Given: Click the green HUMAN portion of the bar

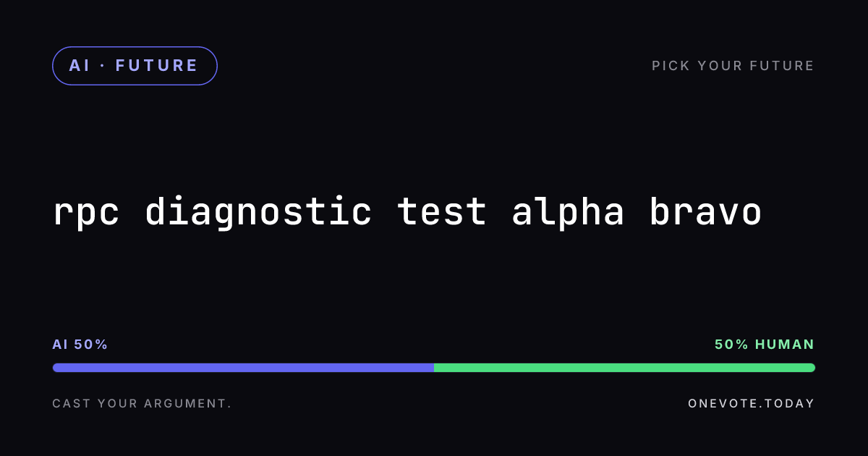Looking at the screenshot, I should click(625, 368).
